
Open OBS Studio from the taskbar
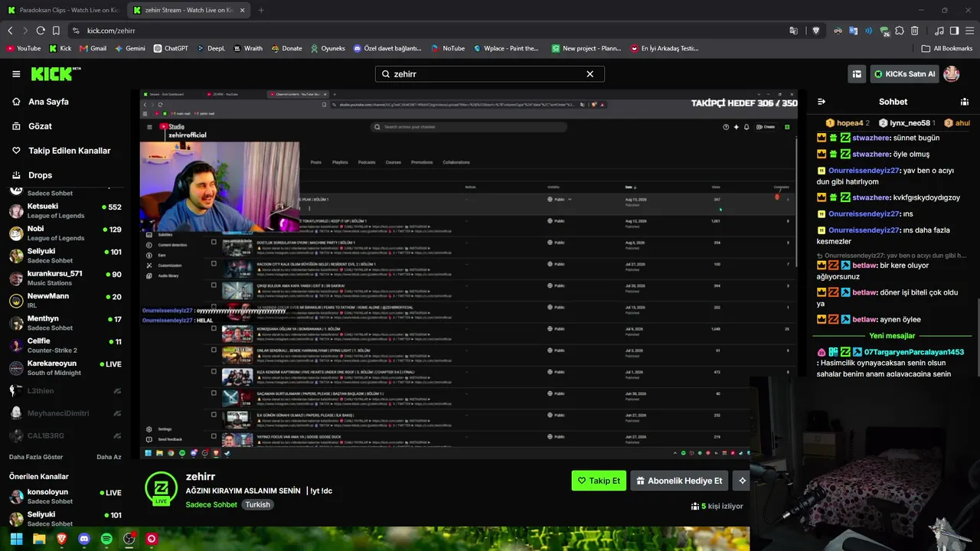129,539
